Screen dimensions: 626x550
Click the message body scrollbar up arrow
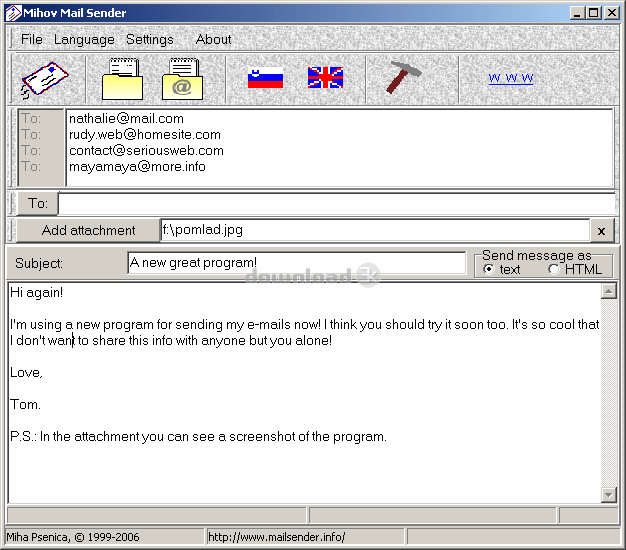608,291
